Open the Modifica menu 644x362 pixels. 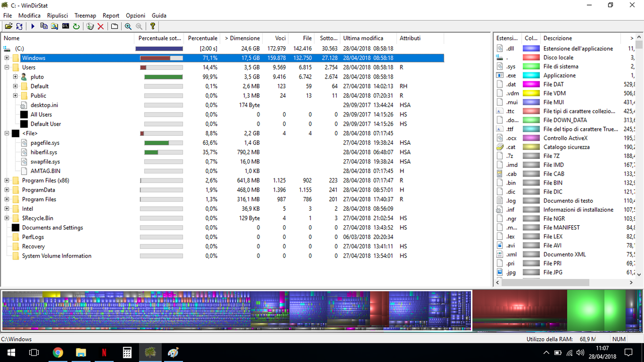(x=29, y=16)
